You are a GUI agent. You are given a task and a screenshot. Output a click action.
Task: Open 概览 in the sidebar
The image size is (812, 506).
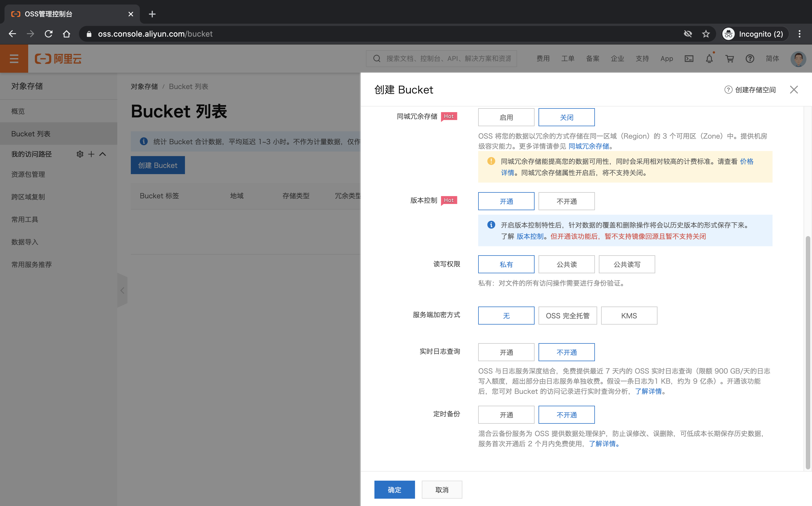point(18,111)
